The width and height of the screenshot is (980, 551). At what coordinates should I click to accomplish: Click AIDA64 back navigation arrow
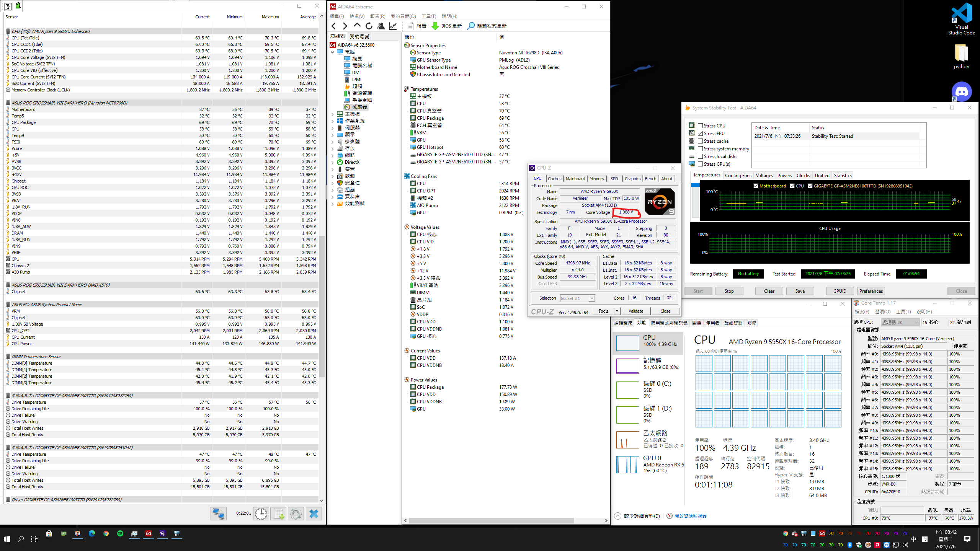click(x=333, y=26)
